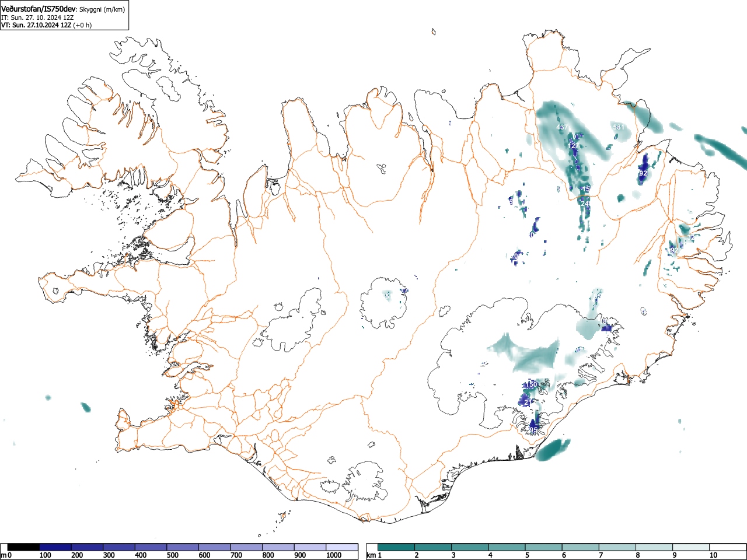Click the 'VT: Sun. 27.10.2024 12Z' line

click(x=36, y=25)
